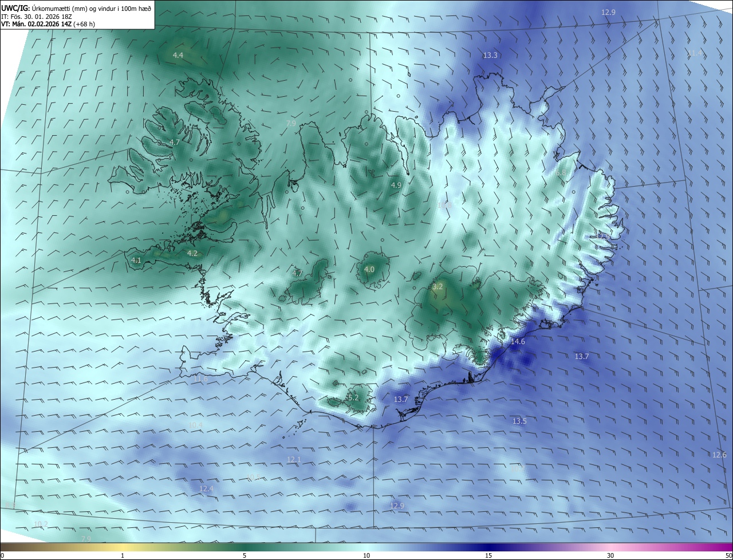Click the 4.0 value on the map
The image size is (733, 560).
click(x=369, y=269)
